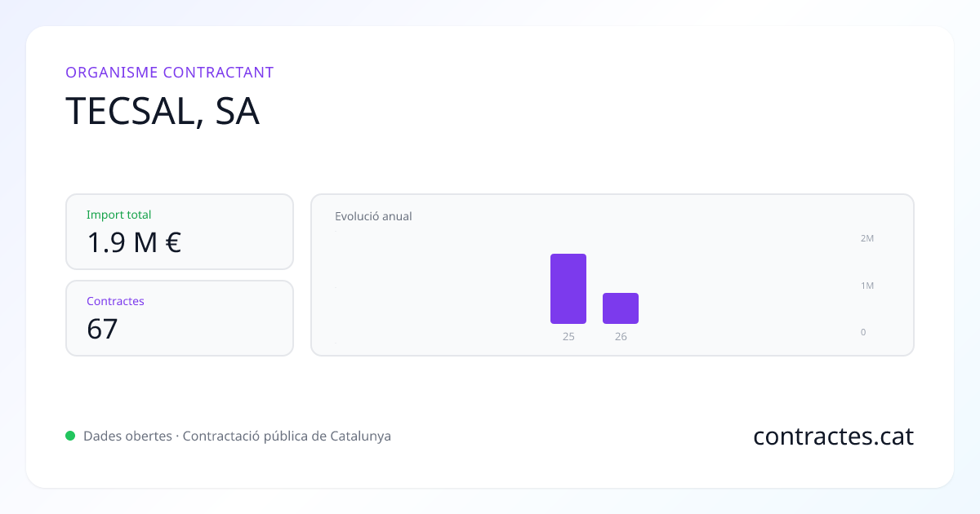Click the Import total green label
The height and width of the screenshot is (514, 980).
pyautogui.click(x=119, y=215)
